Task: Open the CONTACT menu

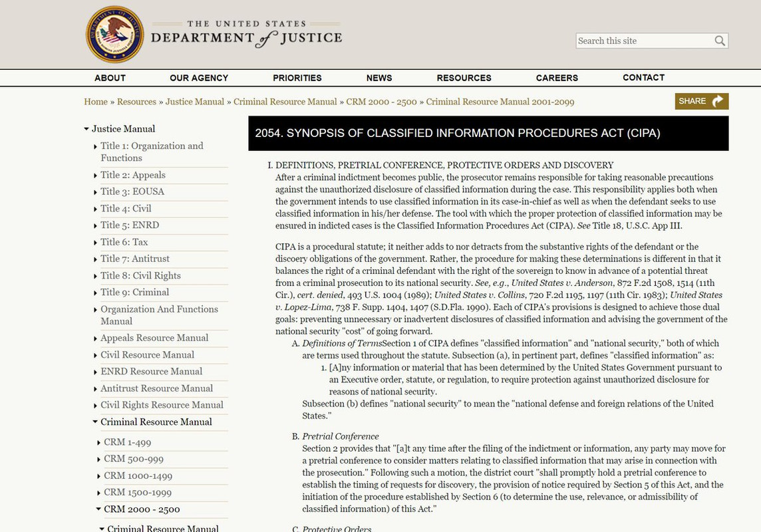Action: (643, 78)
